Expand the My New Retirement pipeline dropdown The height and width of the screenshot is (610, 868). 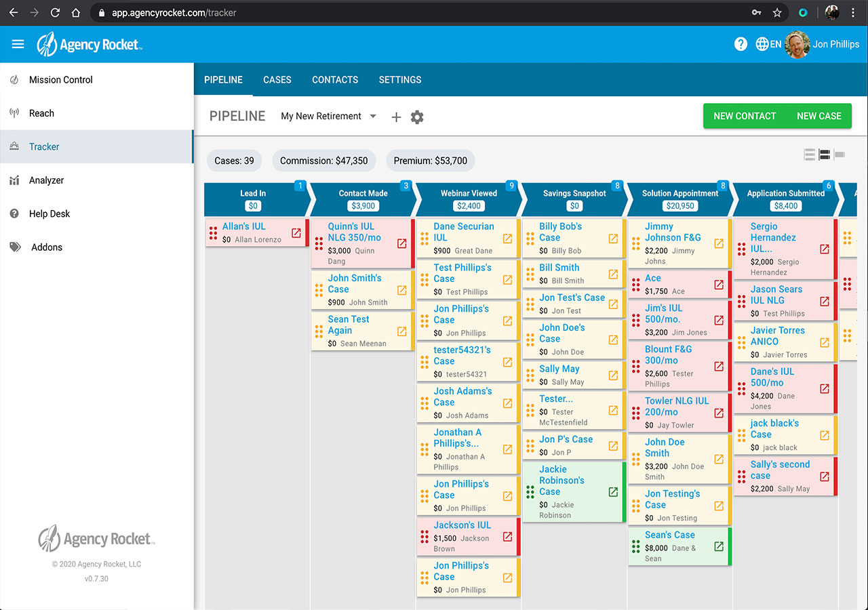coord(372,117)
